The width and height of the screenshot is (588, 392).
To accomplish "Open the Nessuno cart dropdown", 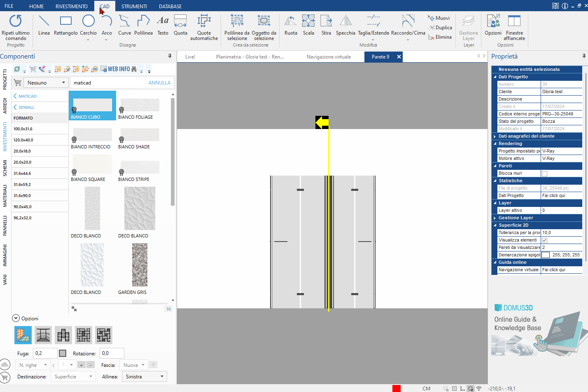I will 46,83.
